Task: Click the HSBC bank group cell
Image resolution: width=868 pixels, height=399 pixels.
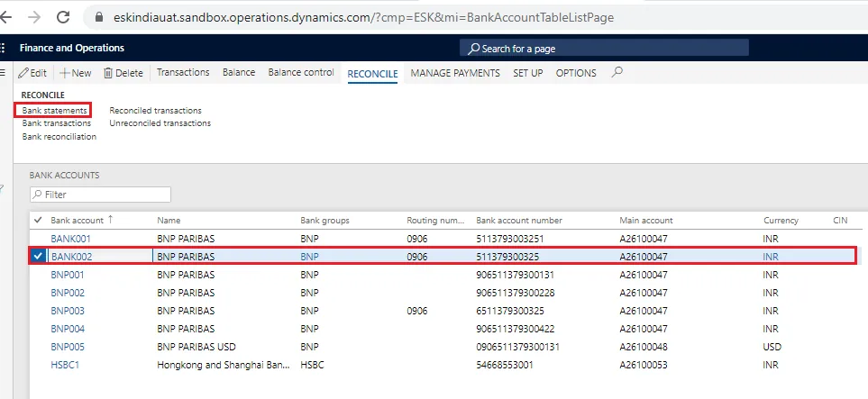Action: coord(312,365)
